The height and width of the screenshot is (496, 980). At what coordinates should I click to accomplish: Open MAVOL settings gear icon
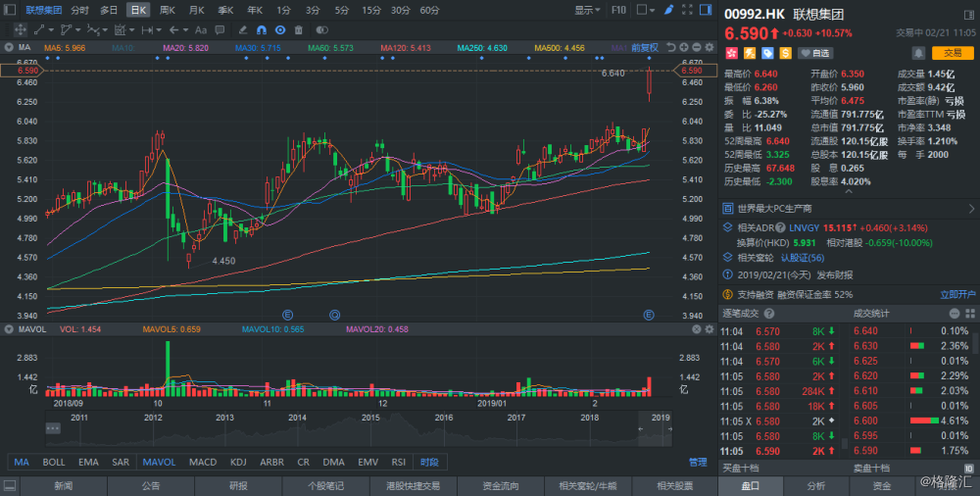tap(710, 329)
